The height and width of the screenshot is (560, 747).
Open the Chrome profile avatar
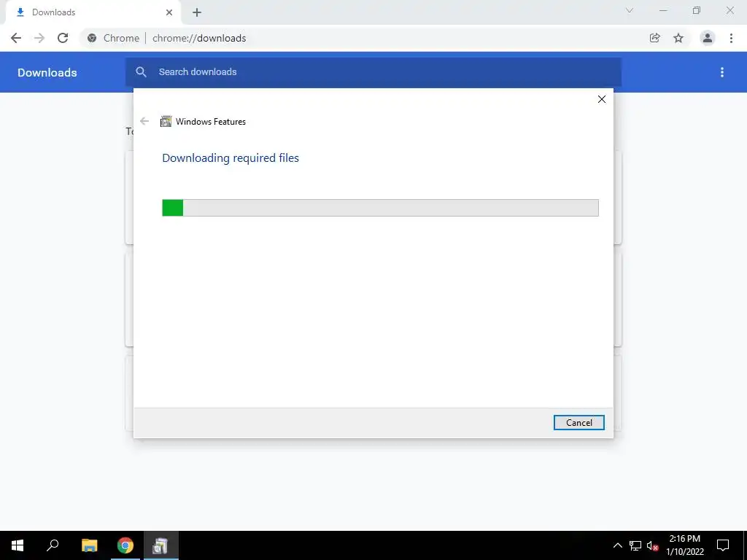pos(708,38)
